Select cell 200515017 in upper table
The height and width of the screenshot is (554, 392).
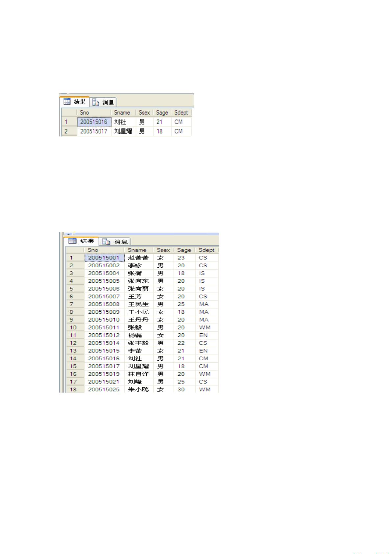pos(94,132)
